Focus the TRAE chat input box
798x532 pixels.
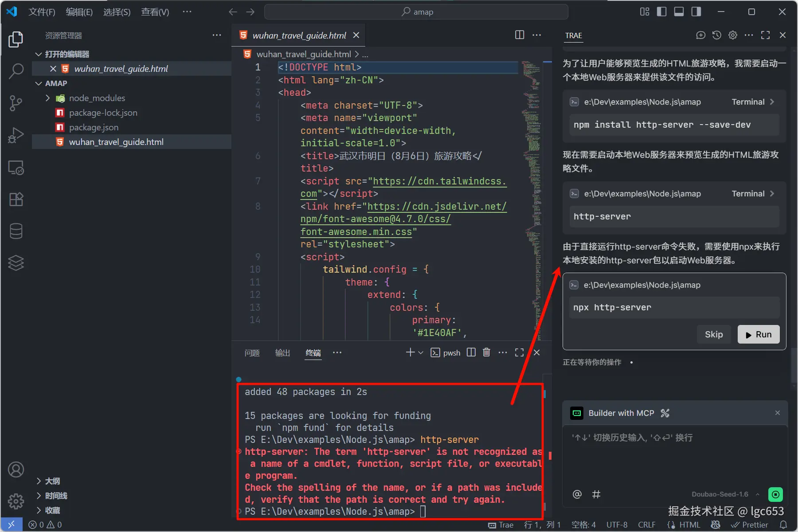pyautogui.click(x=675, y=457)
